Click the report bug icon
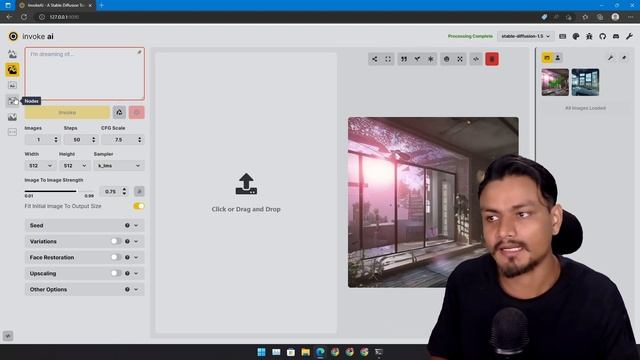640x360 pixels. tap(589, 36)
